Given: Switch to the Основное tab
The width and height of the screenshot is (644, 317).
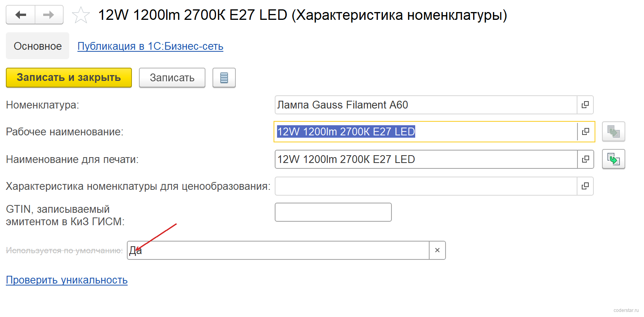Looking at the screenshot, I should click(x=38, y=46).
